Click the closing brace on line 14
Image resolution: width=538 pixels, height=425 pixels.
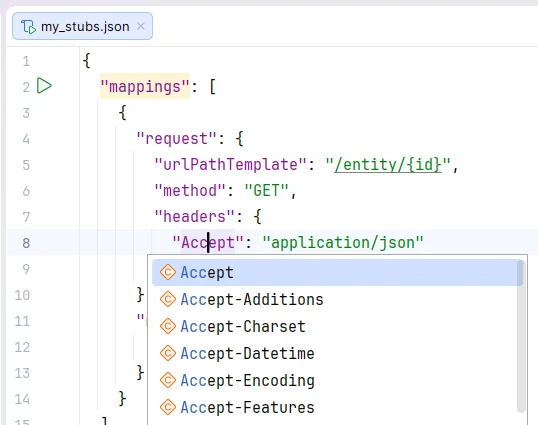pos(122,399)
